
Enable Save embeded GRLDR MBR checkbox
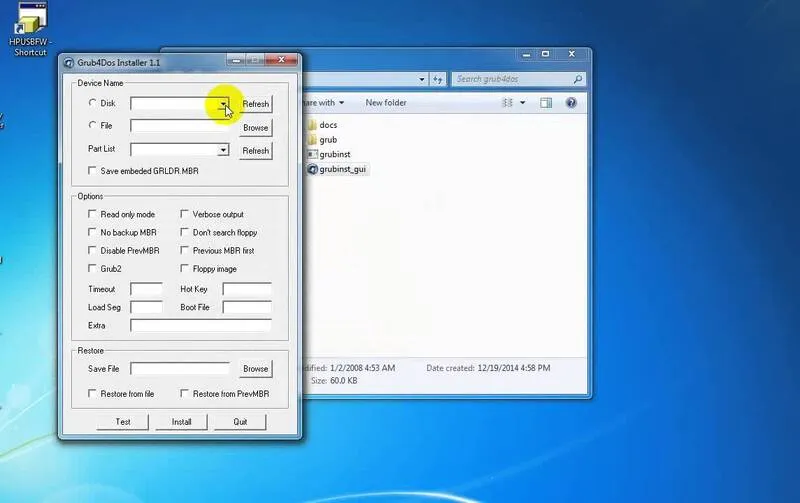pos(92,170)
